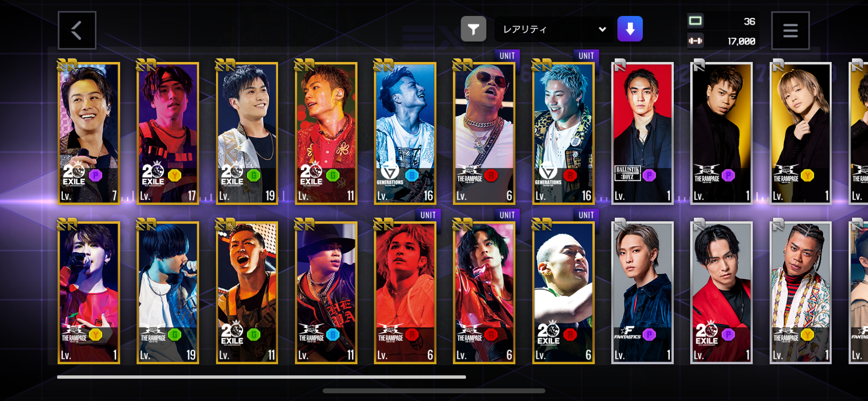Click the purple P icon on BALLISTIK BOYZ card

pyautogui.click(x=649, y=175)
